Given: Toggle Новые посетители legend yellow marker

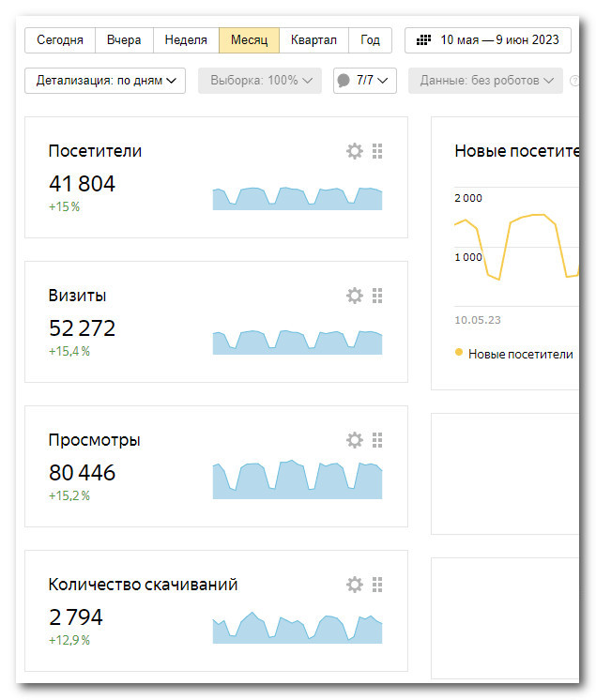Looking at the screenshot, I should 459,353.
